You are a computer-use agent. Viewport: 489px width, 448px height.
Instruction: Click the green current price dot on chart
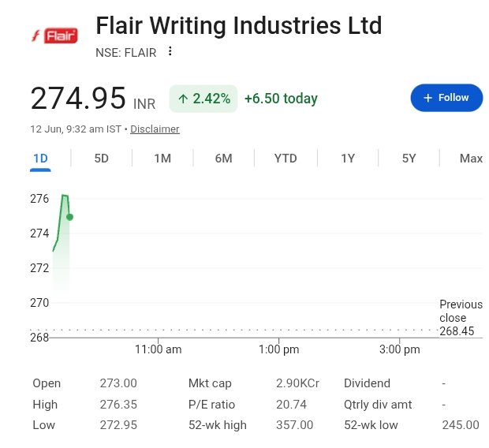coord(70,217)
